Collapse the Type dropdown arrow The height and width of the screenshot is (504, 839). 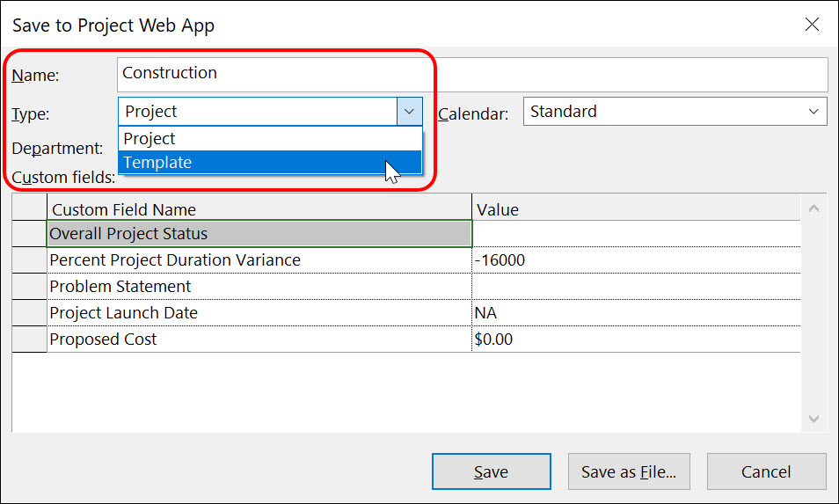[x=409, y=112]
